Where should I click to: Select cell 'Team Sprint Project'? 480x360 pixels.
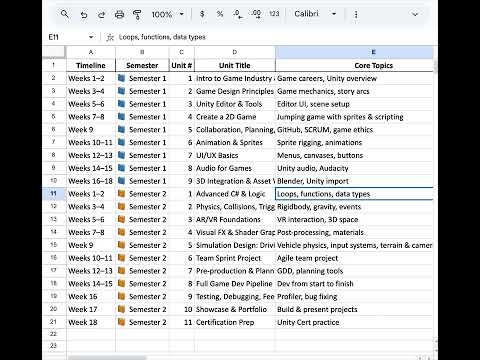coord(235,258)
